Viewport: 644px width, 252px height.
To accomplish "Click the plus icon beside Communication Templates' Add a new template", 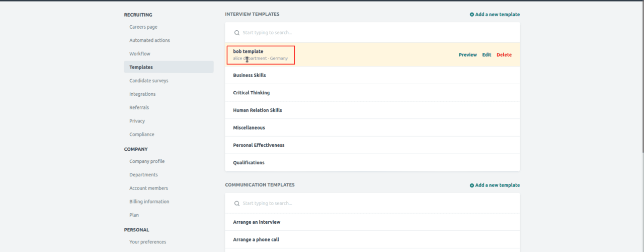I will click(x=472, y=185).
